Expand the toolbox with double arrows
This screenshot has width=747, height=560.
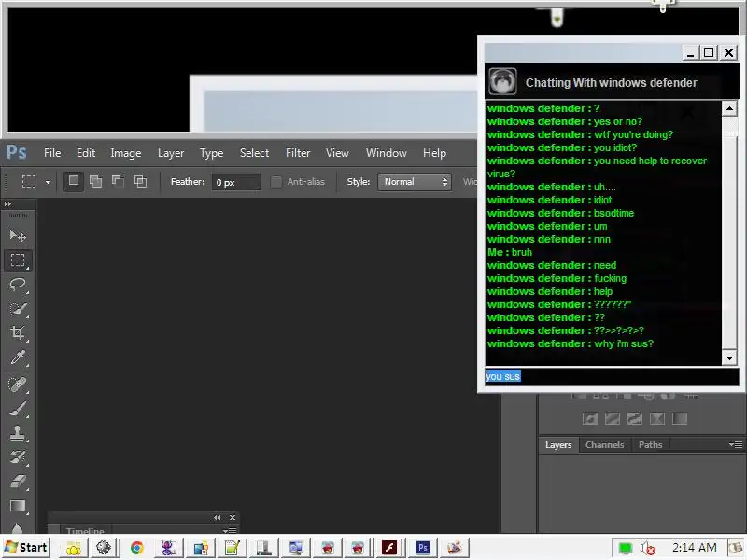[x=7, y=203]
